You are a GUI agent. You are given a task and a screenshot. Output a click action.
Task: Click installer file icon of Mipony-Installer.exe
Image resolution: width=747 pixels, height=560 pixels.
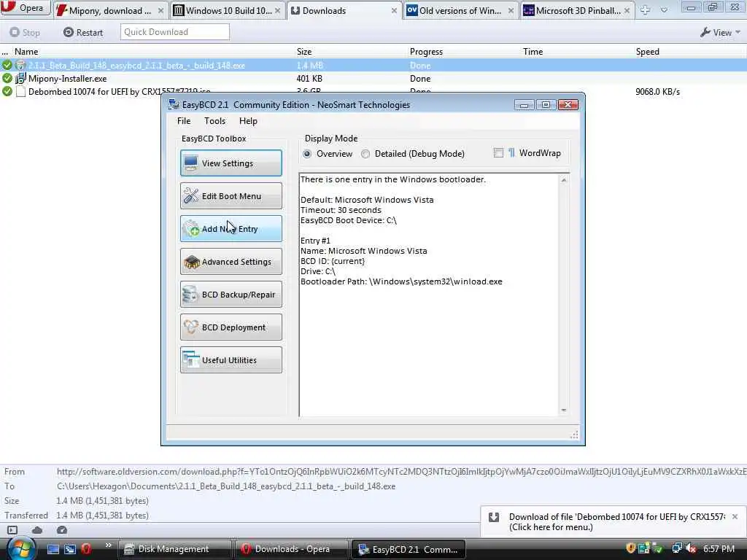click(20, 79)
